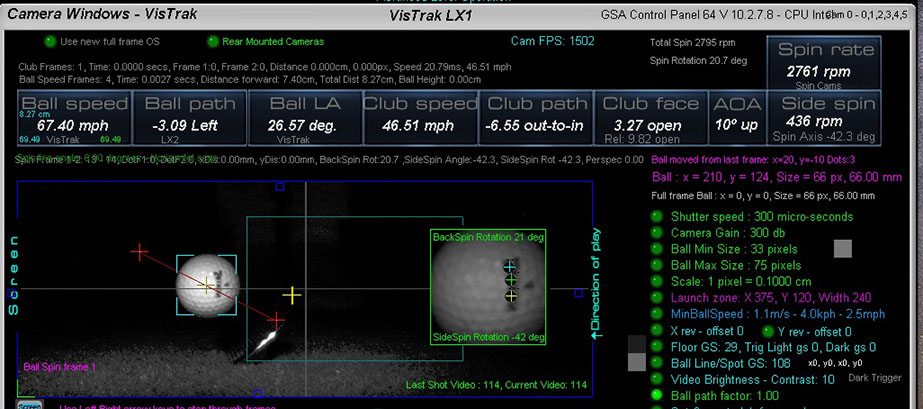Click the blue handle near Direction of play

[579, 293]
